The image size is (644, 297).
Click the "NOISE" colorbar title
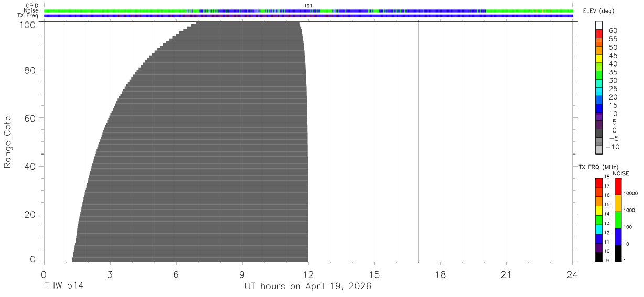621,173
